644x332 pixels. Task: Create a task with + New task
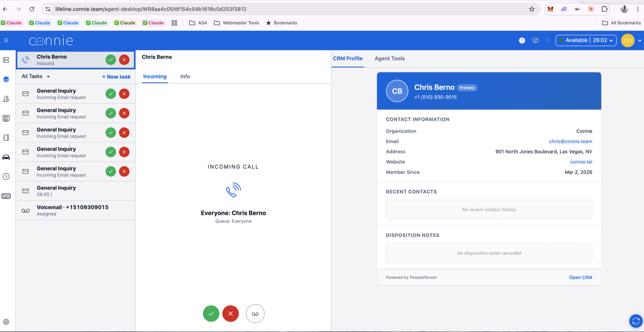tap(116, 76)
